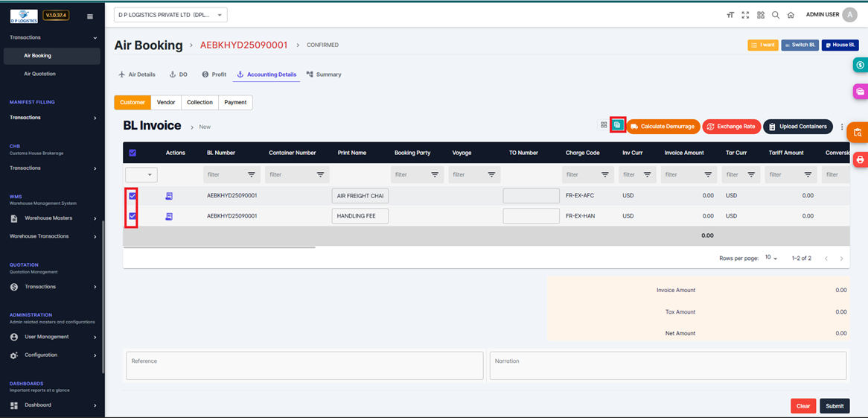
Task: Click into the Narration text field
Action: [667, 366]
